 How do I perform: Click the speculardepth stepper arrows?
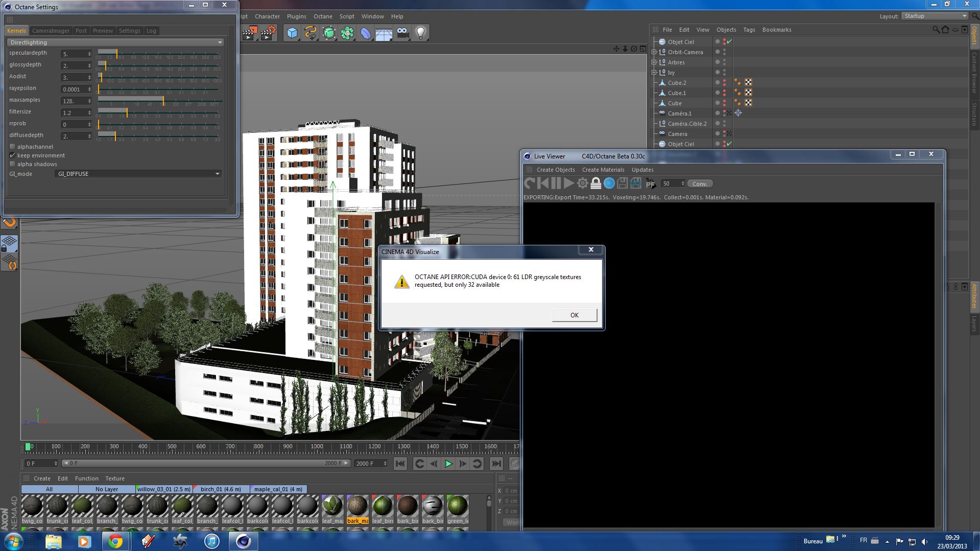pos(89,54)
